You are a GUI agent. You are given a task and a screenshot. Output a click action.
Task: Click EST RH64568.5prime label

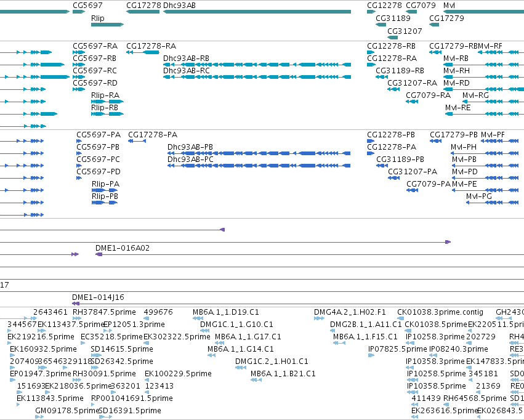point(475,398)
